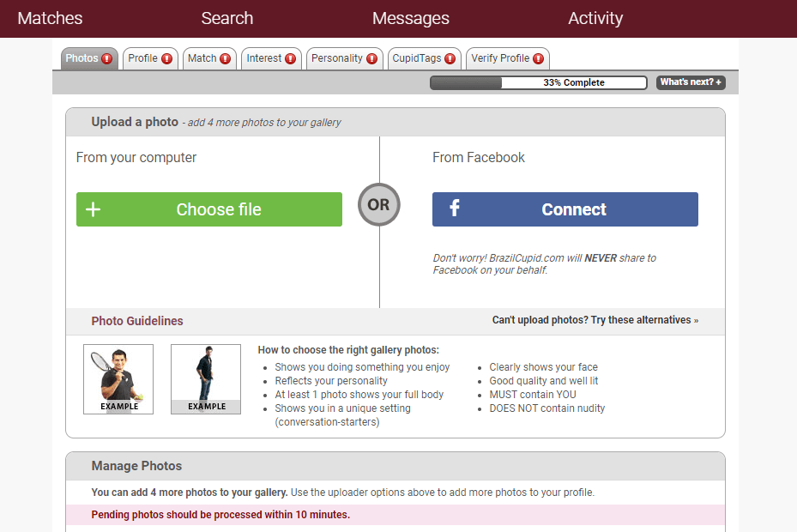Image resolution: width=797 pixels, height=532 pixels.
Task: Switch to the Verify Profile tab
Action: tap(500, 58)
